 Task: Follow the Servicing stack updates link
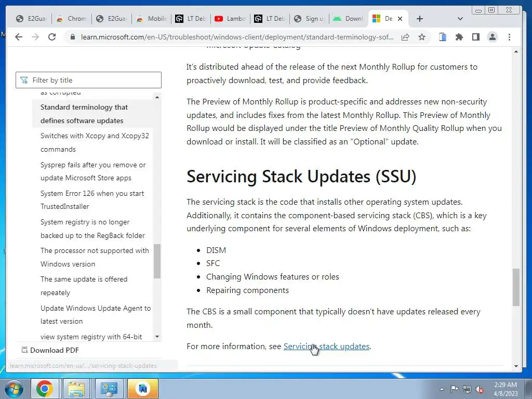pos(326,347)
